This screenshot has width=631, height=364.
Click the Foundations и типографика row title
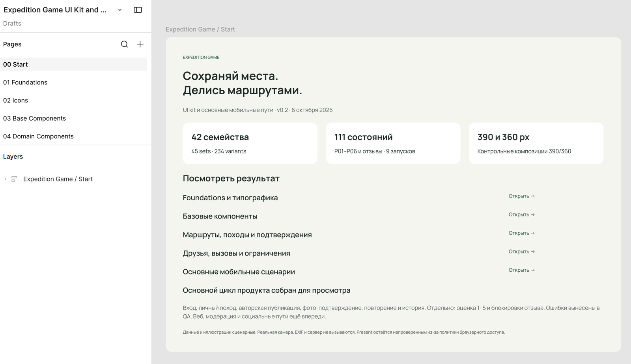click(x=230, y=198)
